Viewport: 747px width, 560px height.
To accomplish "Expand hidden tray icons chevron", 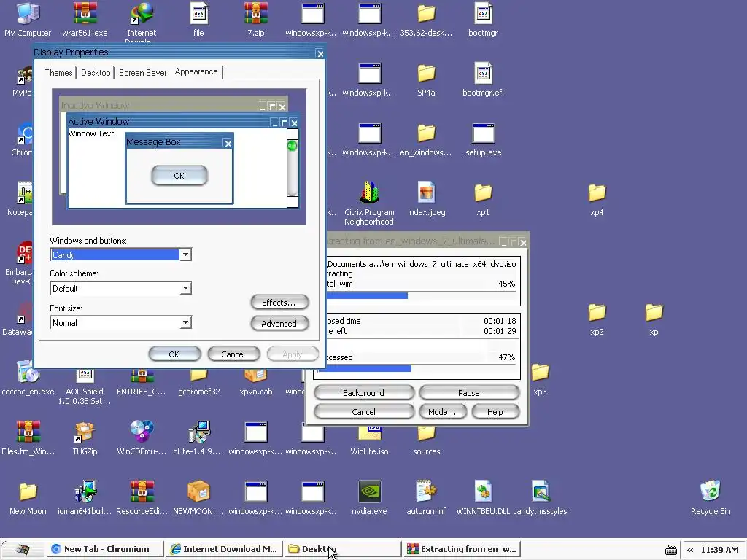I will [690, 550].
